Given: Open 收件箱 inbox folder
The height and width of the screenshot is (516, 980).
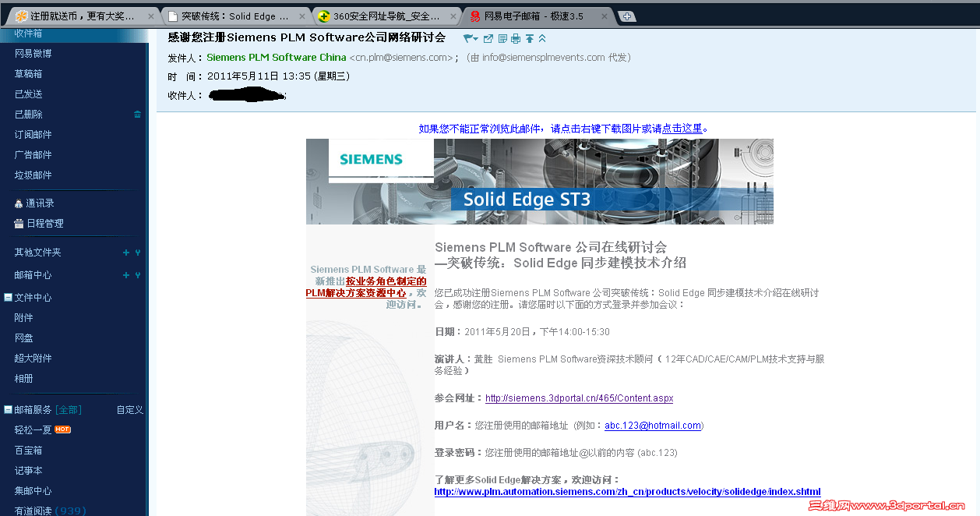Looking at the screenshot, I should [x=28, y=34].
